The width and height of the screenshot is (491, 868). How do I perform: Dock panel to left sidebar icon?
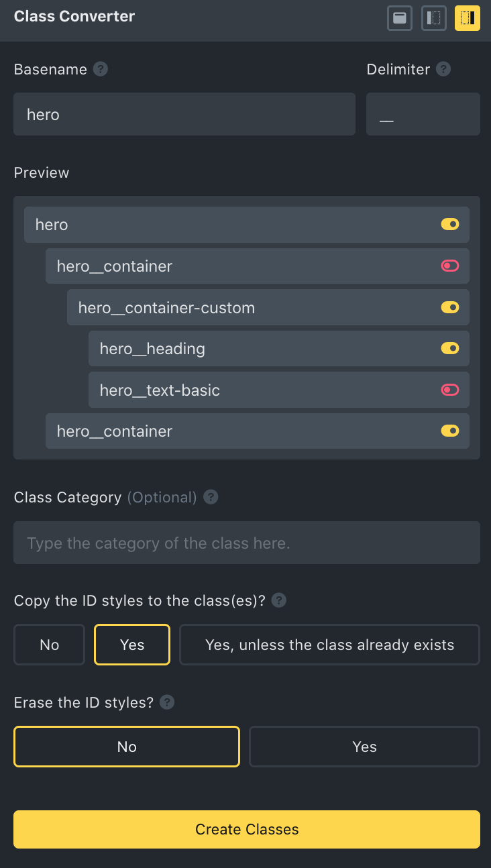434,18
